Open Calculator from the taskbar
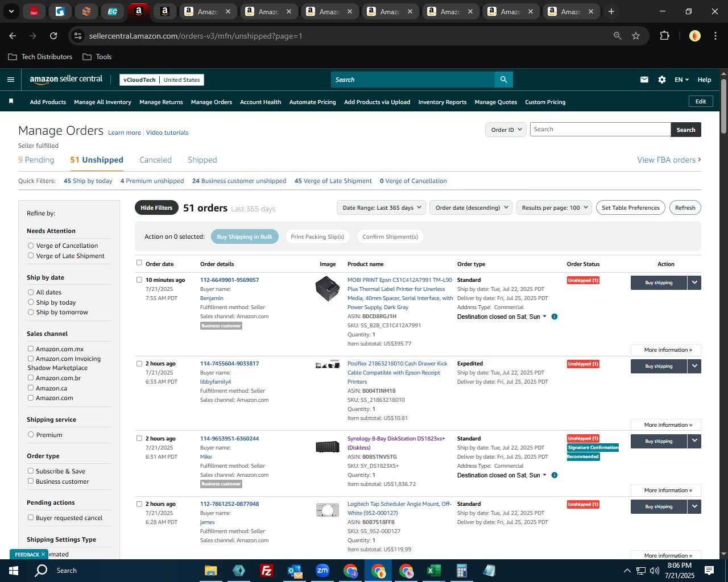 coord(461,571)
